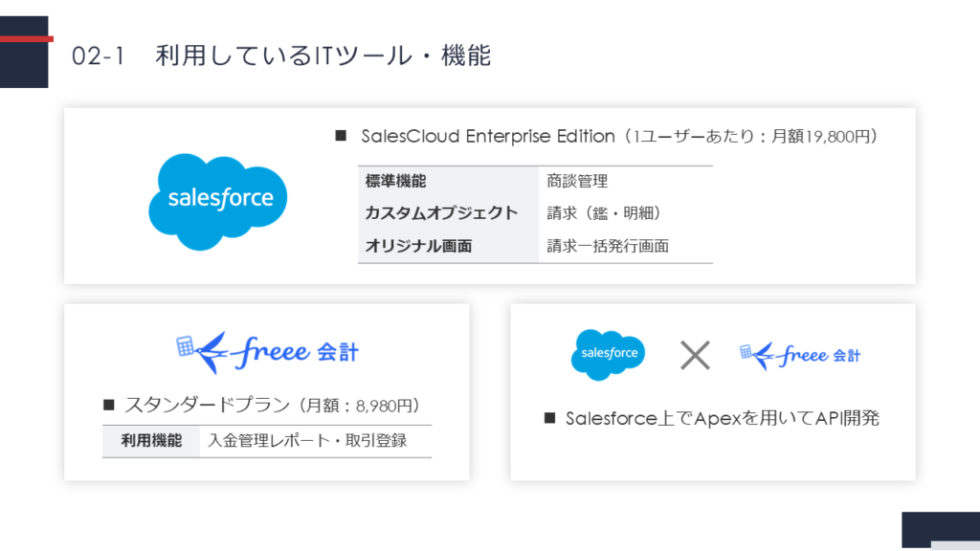The image size is (980, 551).
Task: Click the large Salesforce cloud logo
Action: tap(218, 201)
